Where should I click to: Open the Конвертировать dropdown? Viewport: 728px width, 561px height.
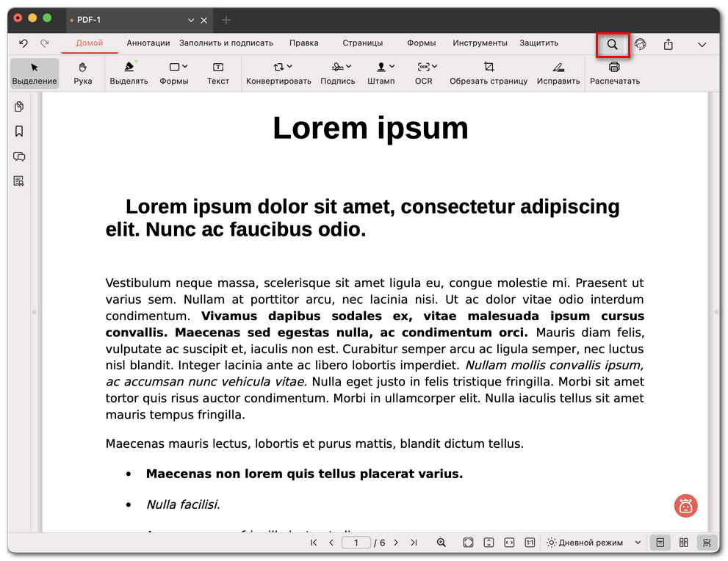[278, 73]
